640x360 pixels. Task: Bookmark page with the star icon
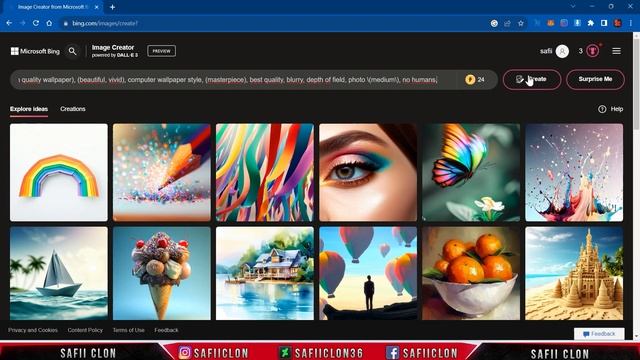pyautogui.click(x=521, y=23)
